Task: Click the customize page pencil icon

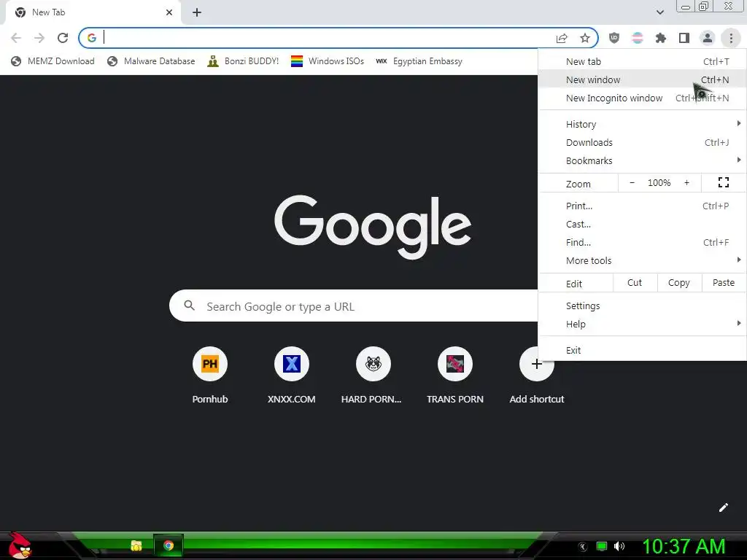Action: point(723,507)
